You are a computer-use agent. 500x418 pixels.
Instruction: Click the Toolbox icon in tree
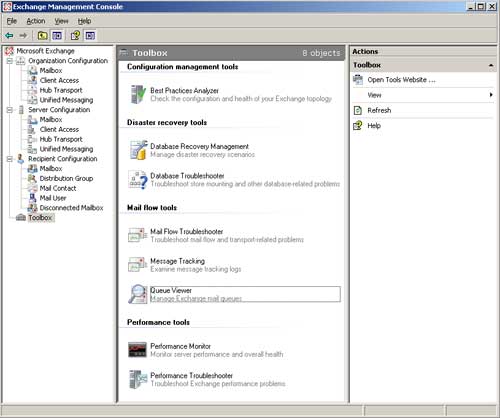21,218
